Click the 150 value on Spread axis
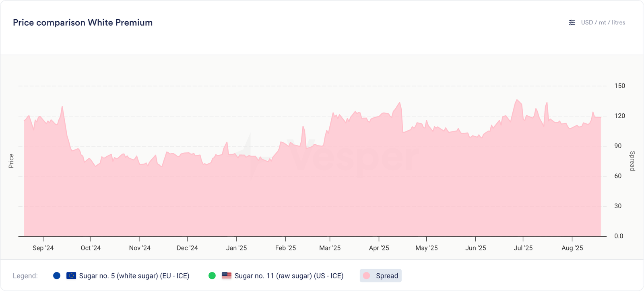The image size is (644, 291). pos(619,86)
